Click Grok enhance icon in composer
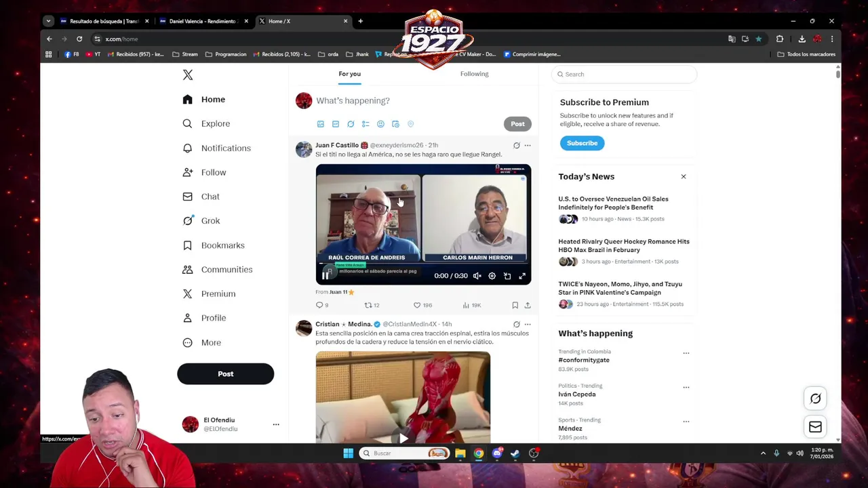Viewport: 868px width, 488px height. 351,124
